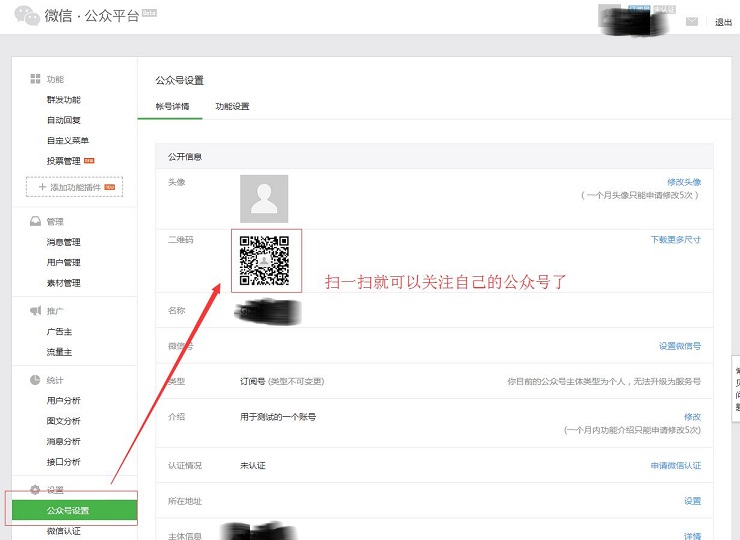Click the 公众号设置 page heading
The width and height of the screenshot is (740, 540).
point(179,80)
